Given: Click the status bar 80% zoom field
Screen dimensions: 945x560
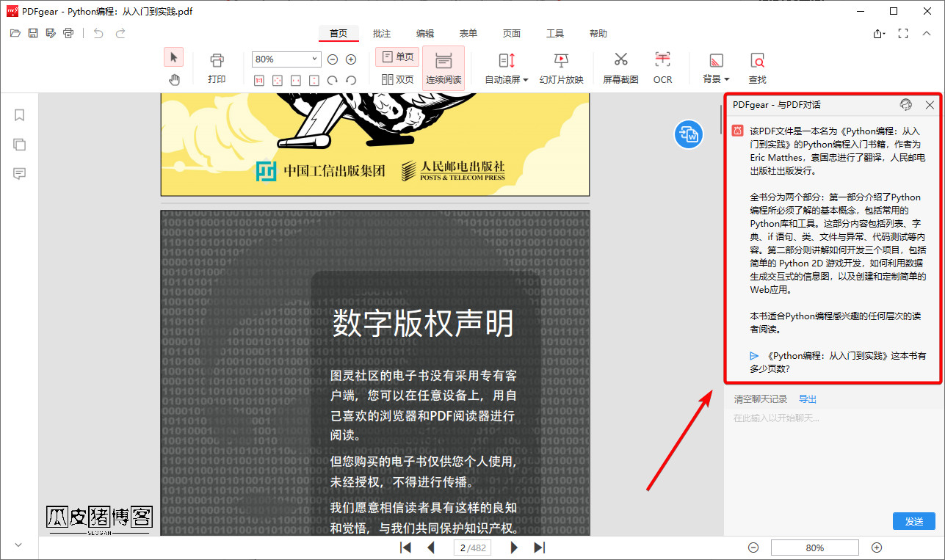Looking at the screenshot, I should pos(815,548).
